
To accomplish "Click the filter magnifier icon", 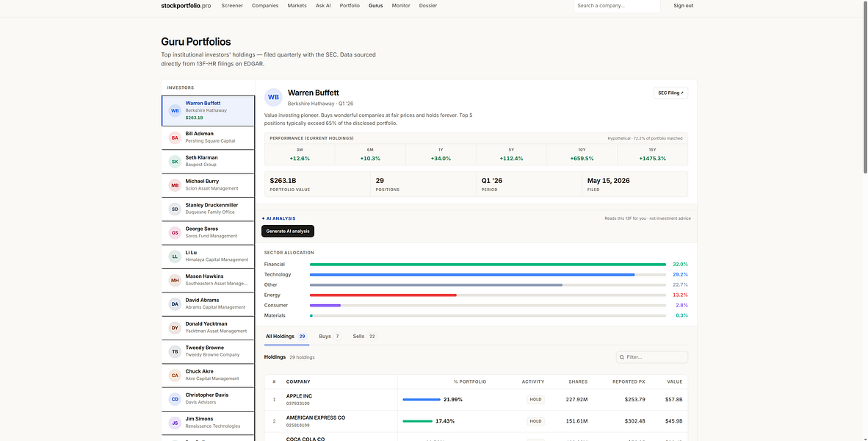I will tap(622, 357).
